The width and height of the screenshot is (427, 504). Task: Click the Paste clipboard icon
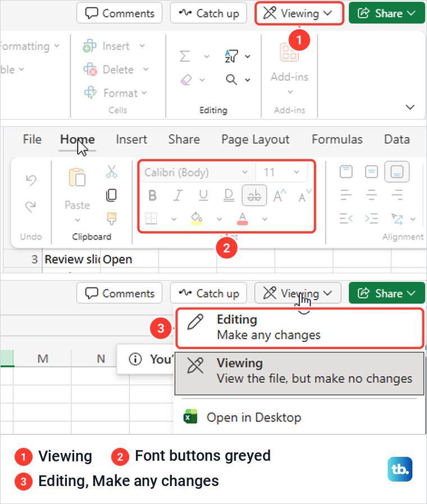[x=77, y=177]
